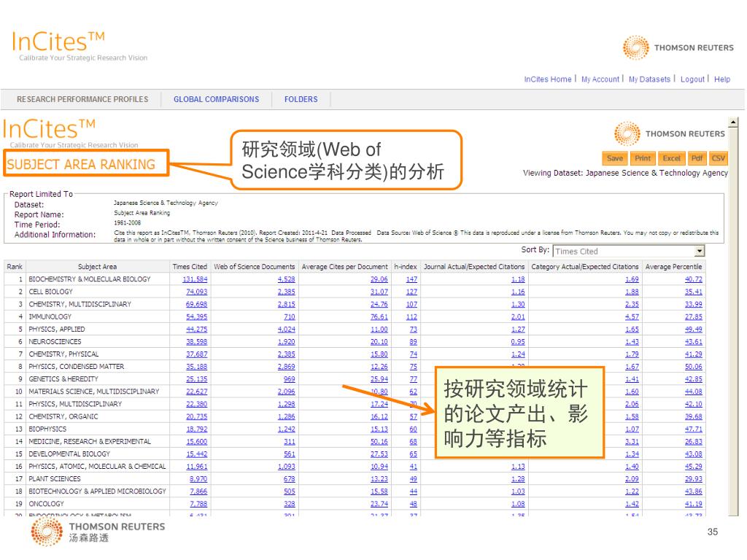This screenshot has width=747, height=560.
Task: Open Cell Biology documents count 2,385
Action: coord(286,292)
